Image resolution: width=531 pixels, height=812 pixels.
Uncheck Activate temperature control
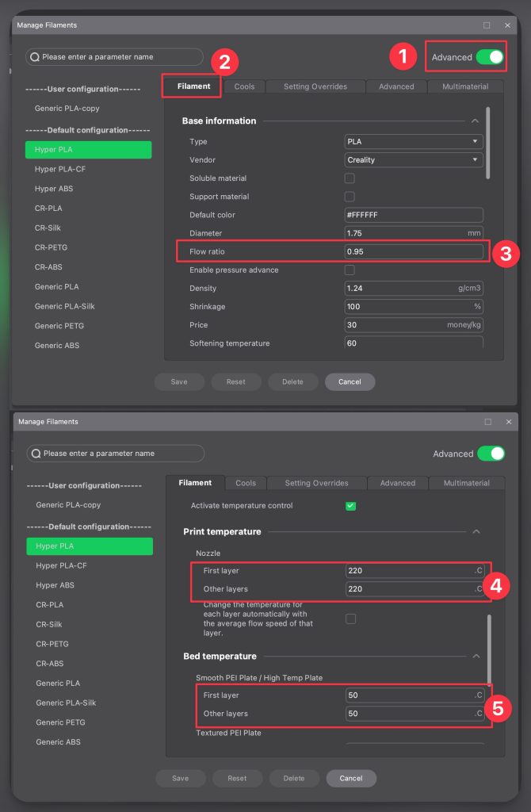(x=351, y=506)
